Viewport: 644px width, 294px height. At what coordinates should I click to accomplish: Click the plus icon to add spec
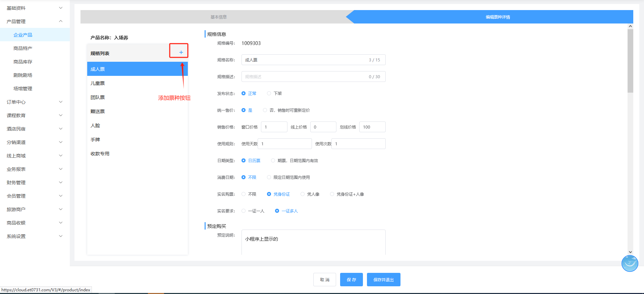(x=181, y=52)
